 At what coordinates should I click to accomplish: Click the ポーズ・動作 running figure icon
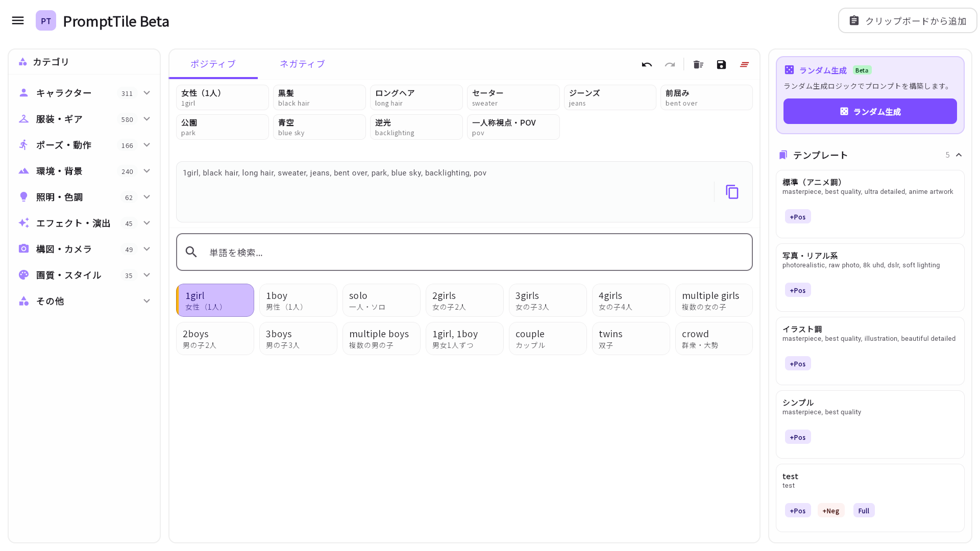point(23,145)
